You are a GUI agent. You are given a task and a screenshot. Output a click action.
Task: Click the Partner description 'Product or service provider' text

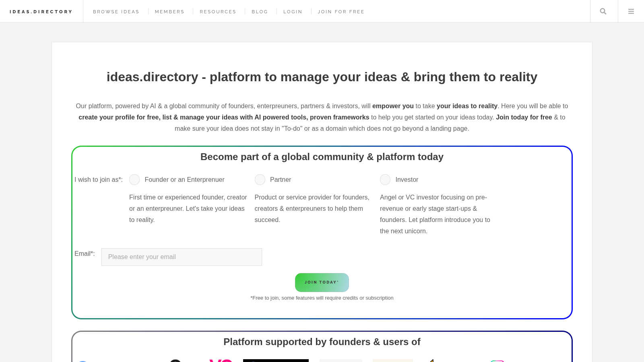tap(312, 208)
